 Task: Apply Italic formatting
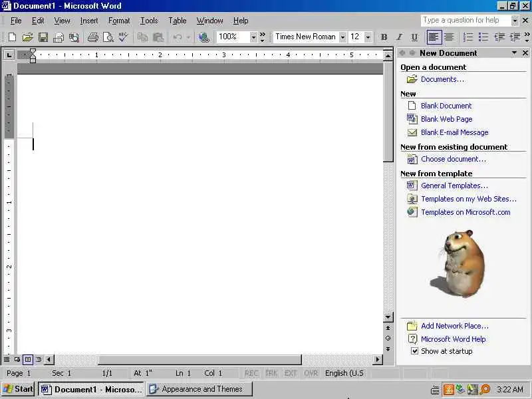(x=400, y=37)
